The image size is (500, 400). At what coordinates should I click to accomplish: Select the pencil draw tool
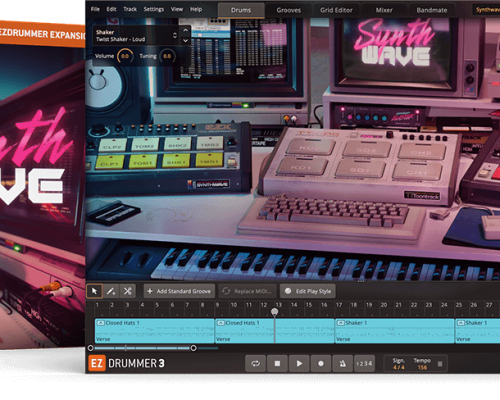(111, 291)
